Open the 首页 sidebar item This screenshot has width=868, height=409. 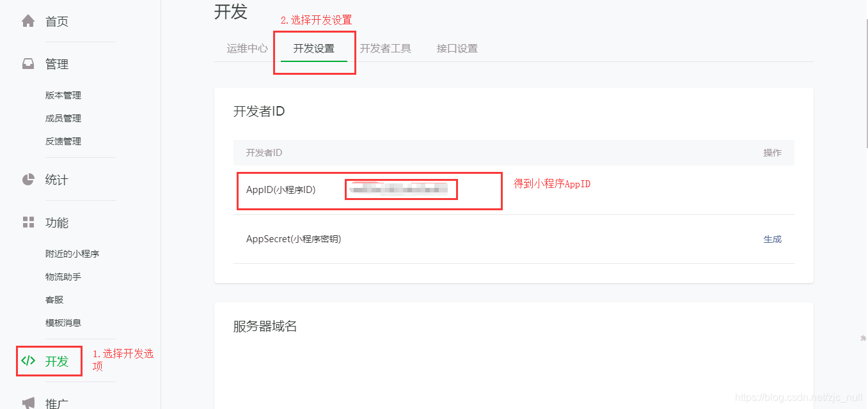pyautogui.click(x=57, y=22)
